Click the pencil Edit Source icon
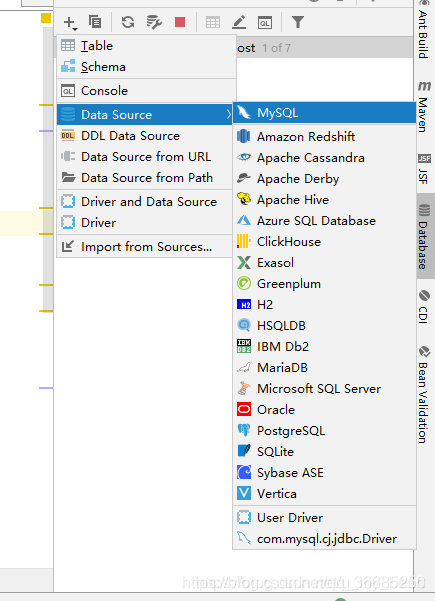Image resolution: width=435 pixels, height=601 pixels. click(x=239, y=22)
